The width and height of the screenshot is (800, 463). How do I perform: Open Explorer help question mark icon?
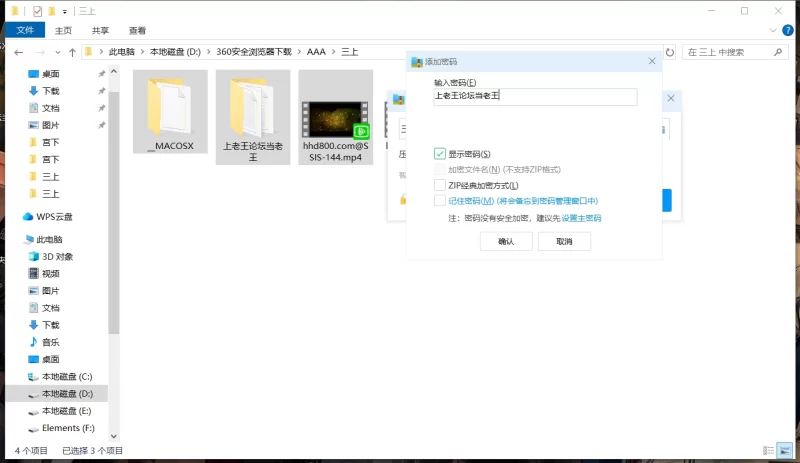[788, 31]
